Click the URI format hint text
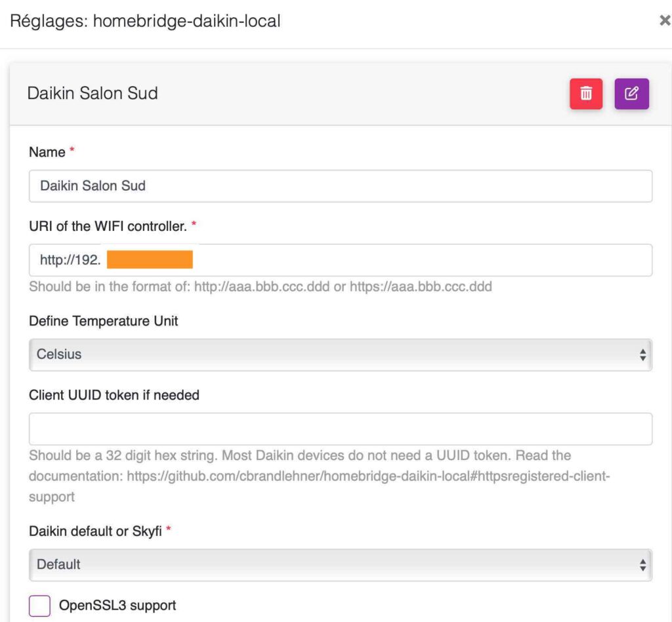The height and width of the screenshot is (622, 672). tap(261, 287)
